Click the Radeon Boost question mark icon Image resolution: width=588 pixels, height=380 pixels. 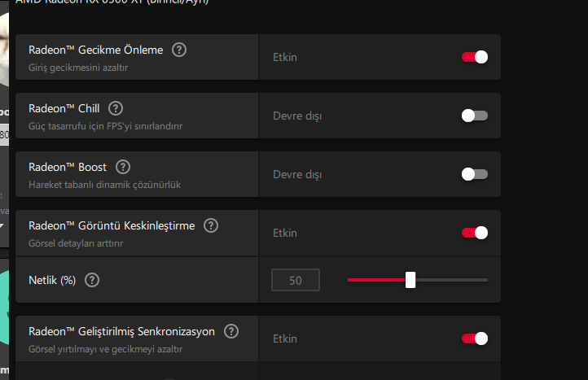tap(123, 167)
